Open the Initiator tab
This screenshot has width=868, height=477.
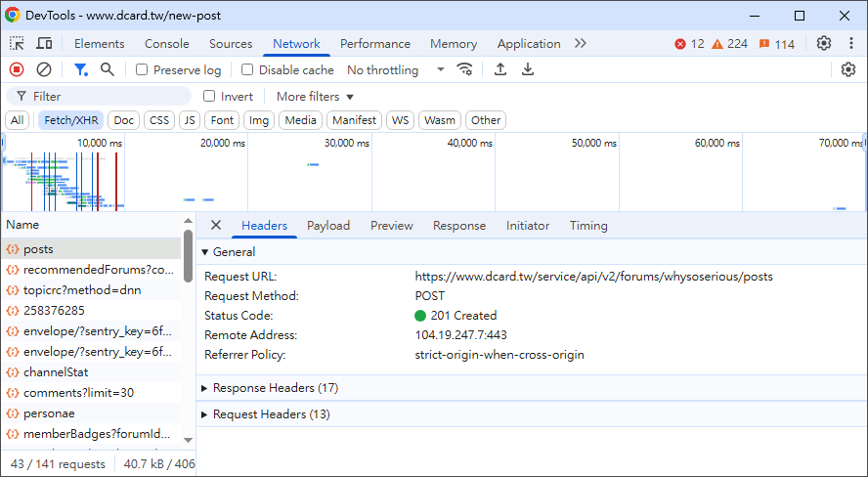(528, 225)
